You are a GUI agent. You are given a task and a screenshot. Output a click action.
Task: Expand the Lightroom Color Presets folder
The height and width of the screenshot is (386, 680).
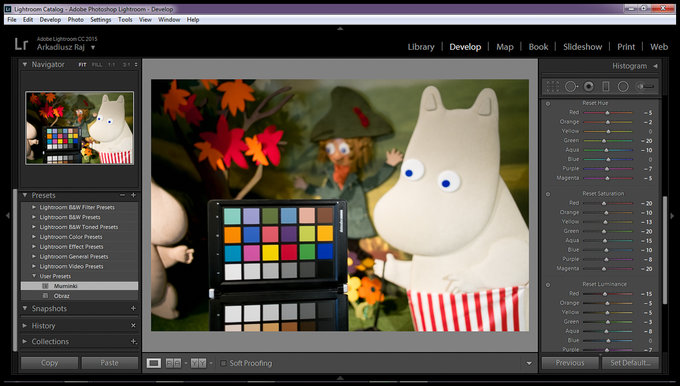[x=34, y=237]
